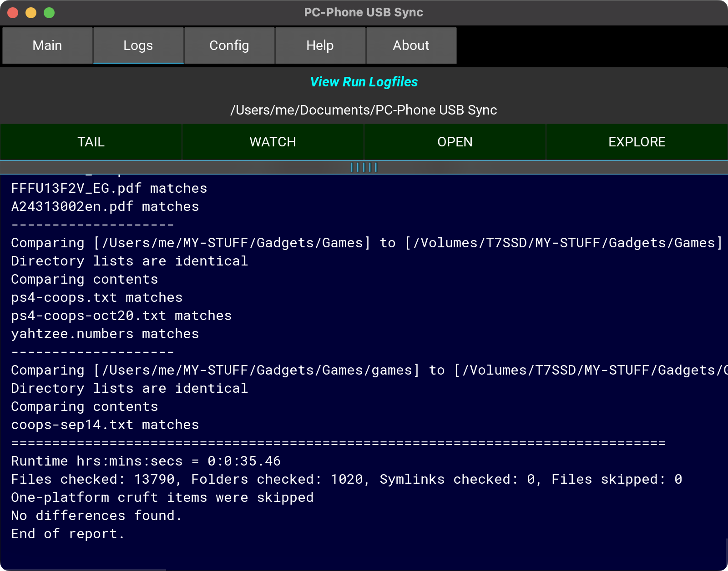Click the /Users/me/Documents logs folder path
The width and height of the screenshot is (728, 571).
coord(364,110)
